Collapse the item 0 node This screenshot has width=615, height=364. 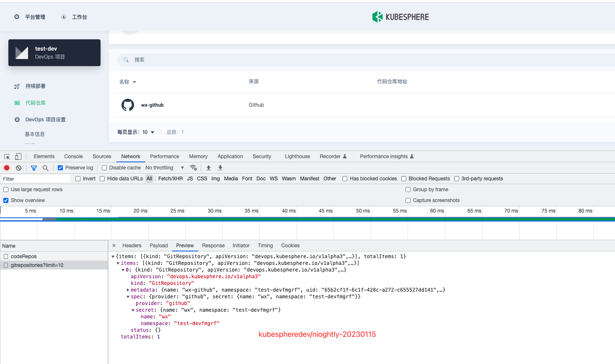(123, 270)
